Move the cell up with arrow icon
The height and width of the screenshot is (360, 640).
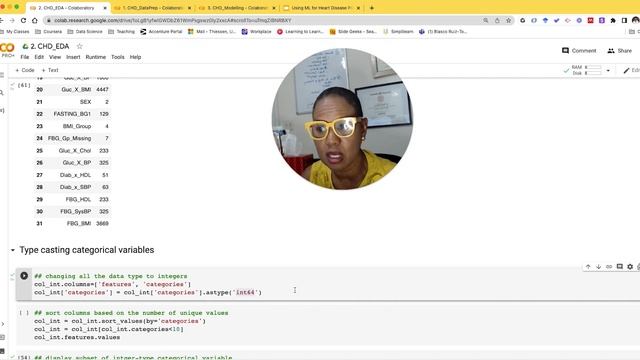(588, 267)
